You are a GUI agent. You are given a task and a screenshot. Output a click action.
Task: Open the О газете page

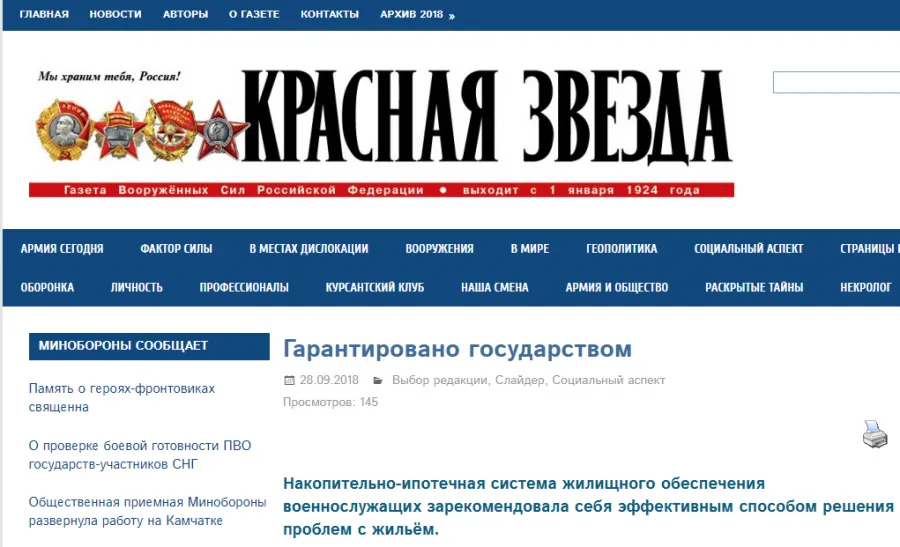254,14
